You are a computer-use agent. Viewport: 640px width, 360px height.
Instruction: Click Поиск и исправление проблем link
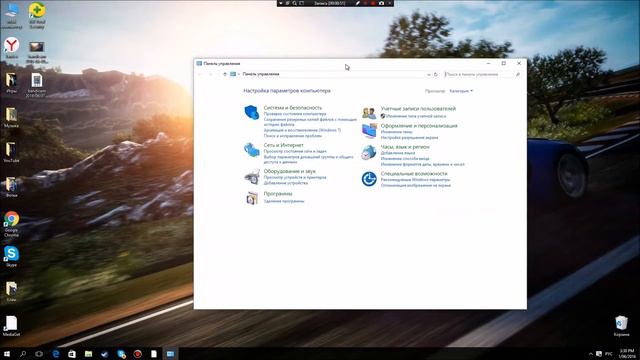[293, 136]
